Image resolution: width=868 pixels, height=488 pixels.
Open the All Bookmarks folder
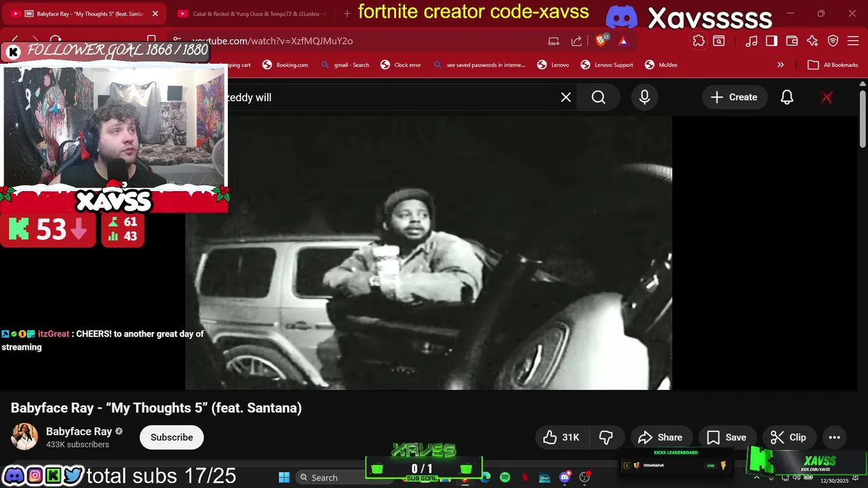pos(833,65)
